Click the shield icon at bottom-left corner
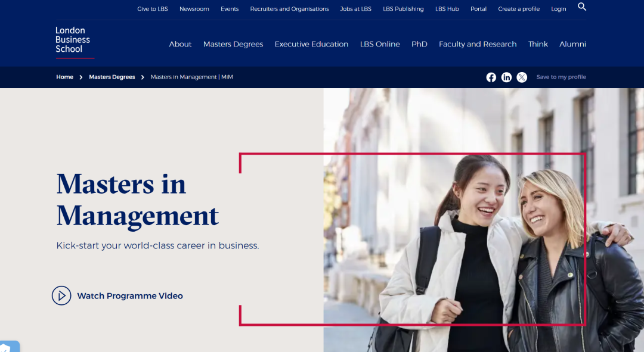Image resolution: width=644 pixels, height=352 pixels. click(7, 347)
